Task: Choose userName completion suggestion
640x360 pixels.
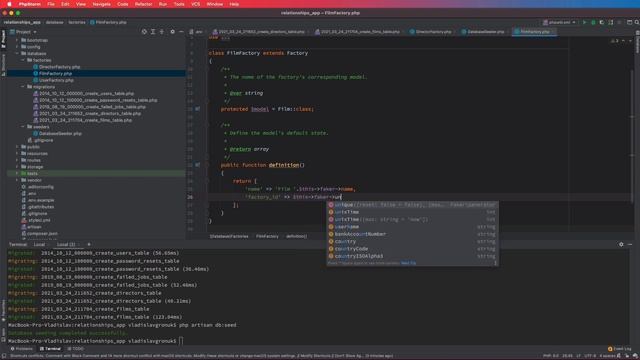Action: (x=412, y=227)
